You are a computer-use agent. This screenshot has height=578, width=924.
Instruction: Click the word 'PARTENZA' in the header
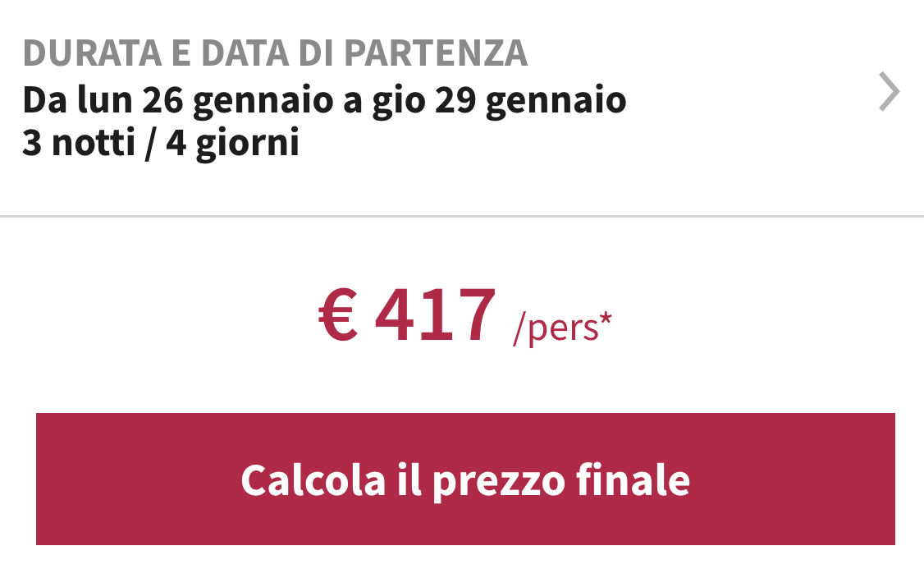pos(436,53)
